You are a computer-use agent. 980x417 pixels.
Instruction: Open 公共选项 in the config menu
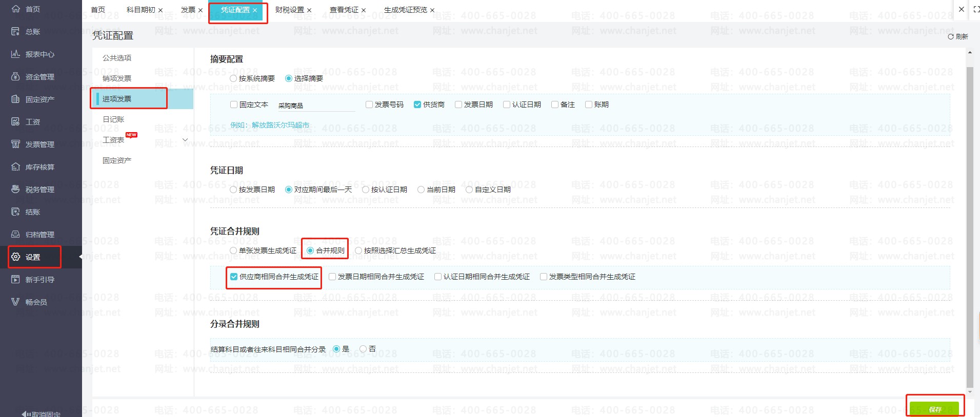click(x=117, y=58)
